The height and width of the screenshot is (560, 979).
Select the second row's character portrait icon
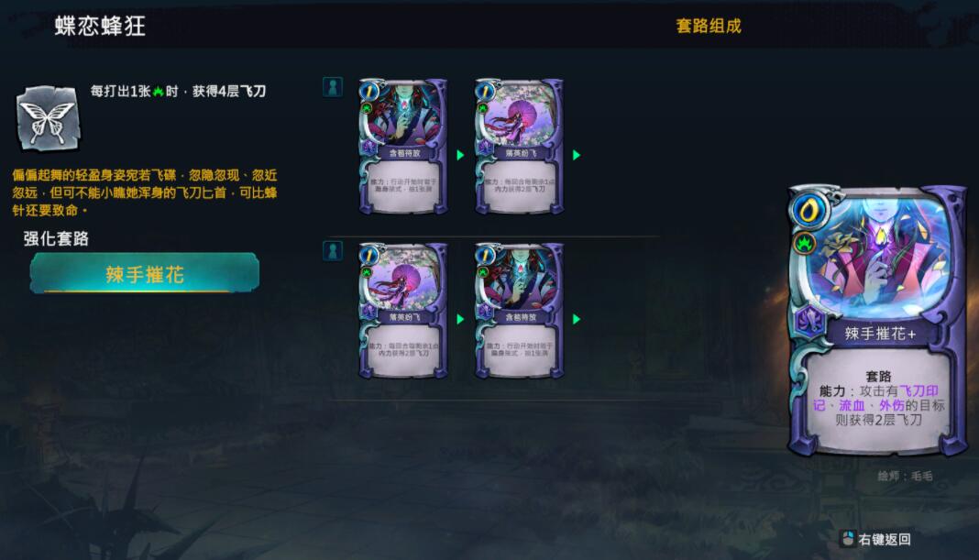pyautogui.click(x=332, y=251)
